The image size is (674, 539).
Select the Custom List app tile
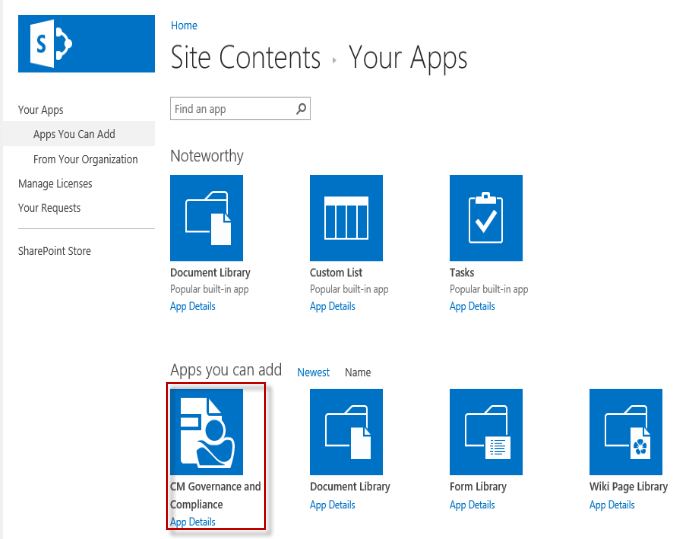346,212
